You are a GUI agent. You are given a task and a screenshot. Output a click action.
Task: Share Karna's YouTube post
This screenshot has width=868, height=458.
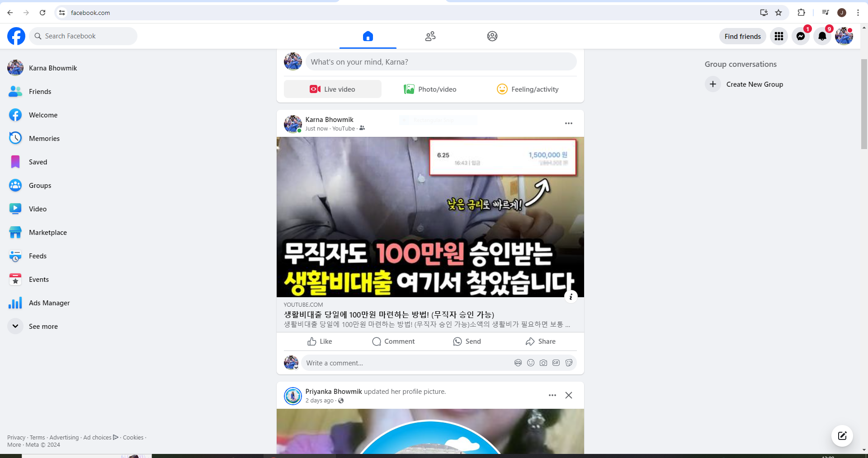click(x=541, y=341)
